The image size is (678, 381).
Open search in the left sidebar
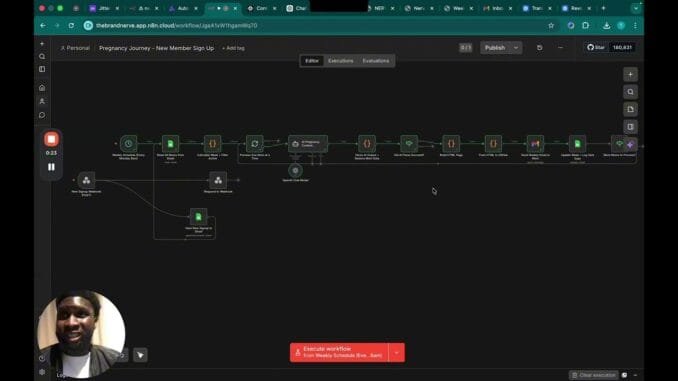coord(42,56)
